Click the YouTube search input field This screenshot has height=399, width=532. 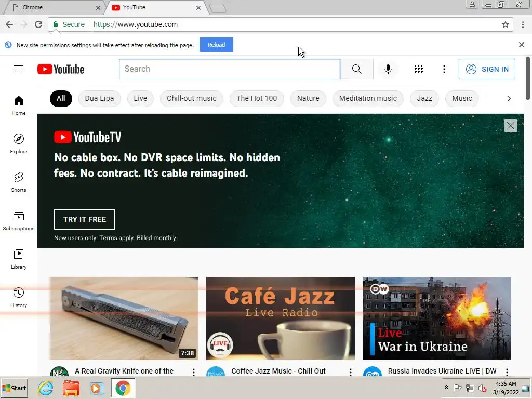pos(229,69)
